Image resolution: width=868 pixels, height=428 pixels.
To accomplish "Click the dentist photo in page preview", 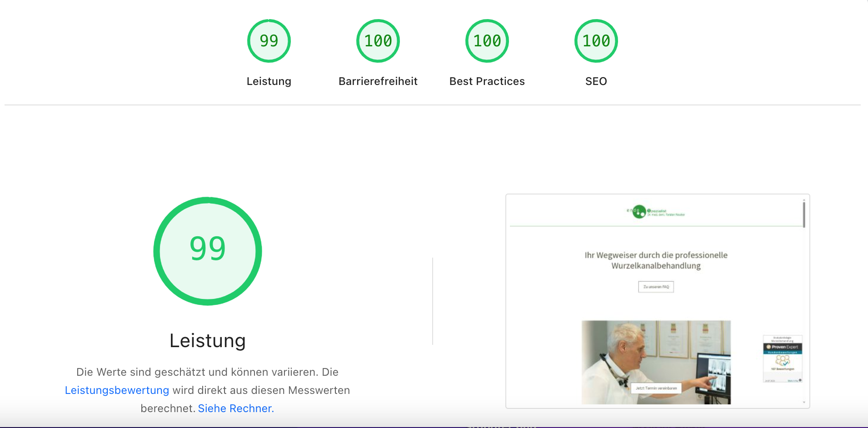I will pyautogui.click(x=656, y=362).
